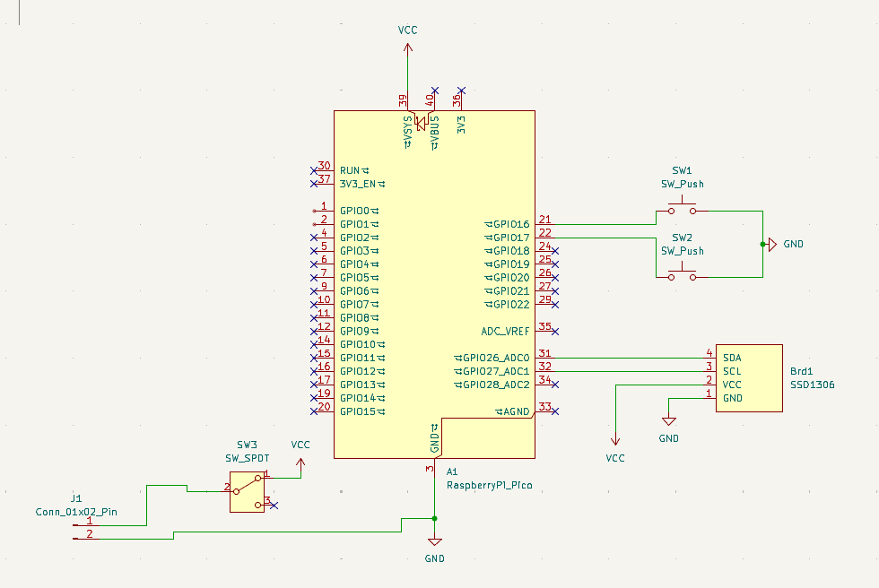This screenshot has height=588, width=879.
Task: Click the junction dot on the bottom GND wire
Action: click(434, 519)
